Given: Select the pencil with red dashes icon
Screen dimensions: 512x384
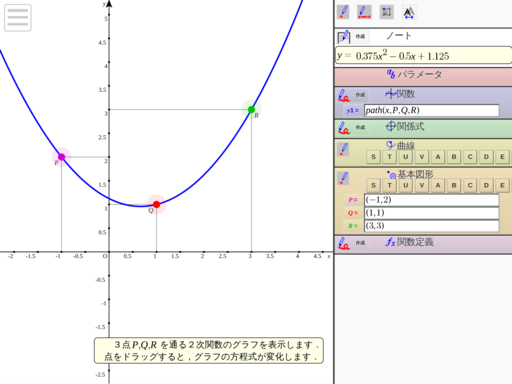Looking at the screenshot, I should click(x=364, y=12).
